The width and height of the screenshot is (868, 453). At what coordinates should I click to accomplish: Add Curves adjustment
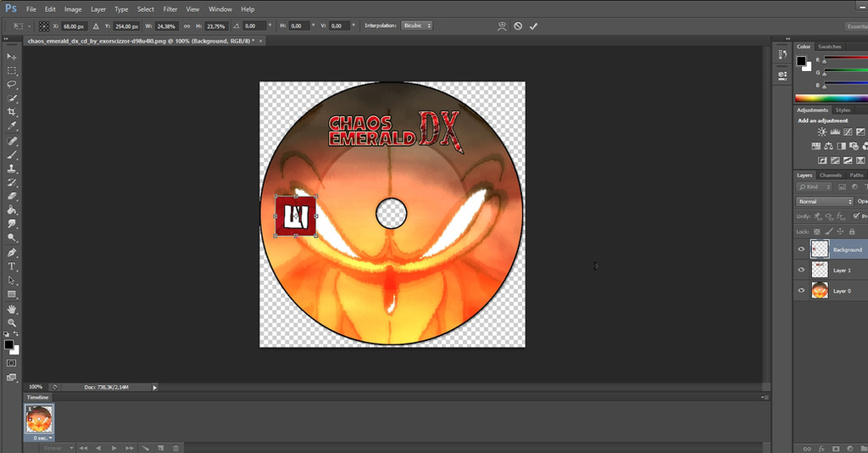848,131
